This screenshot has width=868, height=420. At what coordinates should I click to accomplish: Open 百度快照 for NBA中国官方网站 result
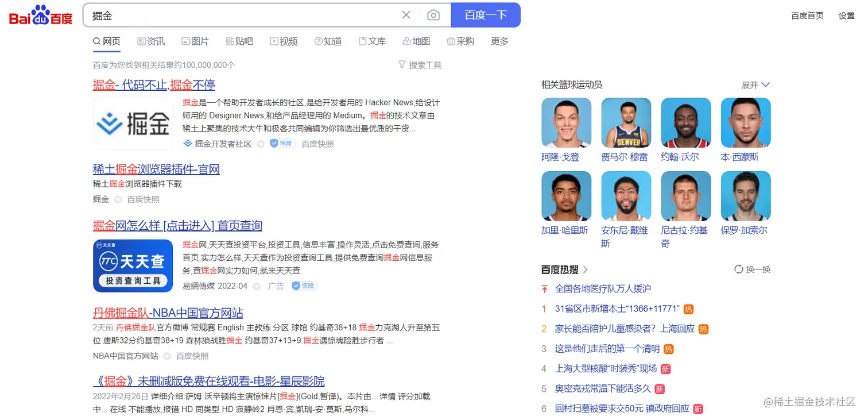click(192, 356)
